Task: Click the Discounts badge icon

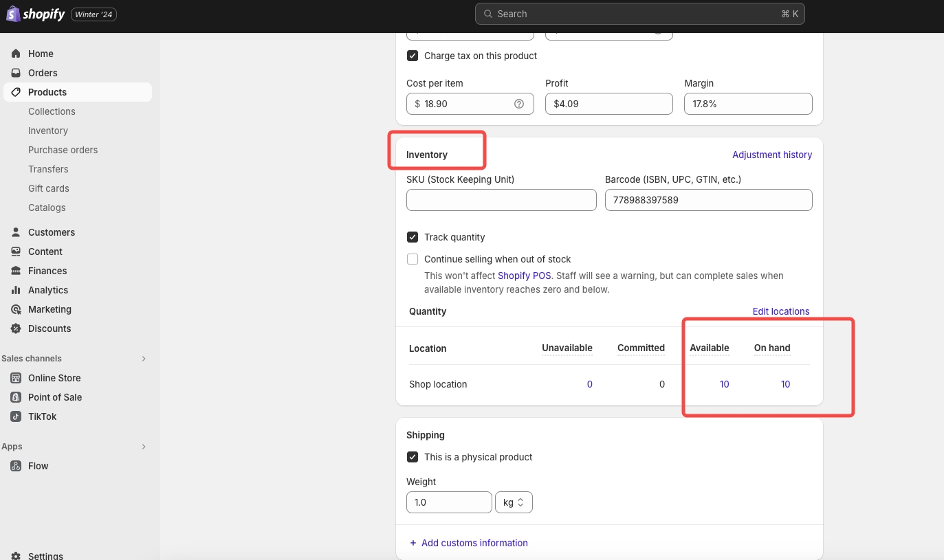Action: 16,328
